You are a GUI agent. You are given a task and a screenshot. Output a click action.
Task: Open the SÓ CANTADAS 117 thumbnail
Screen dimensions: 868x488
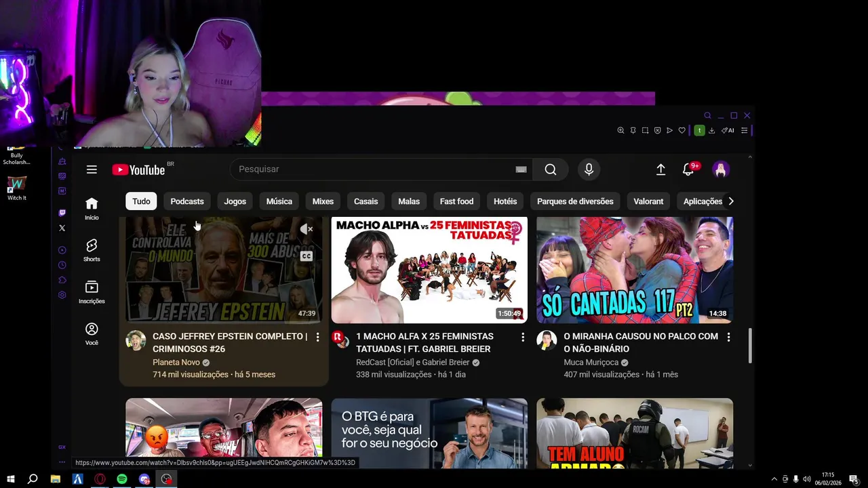[x=635, y=270]
